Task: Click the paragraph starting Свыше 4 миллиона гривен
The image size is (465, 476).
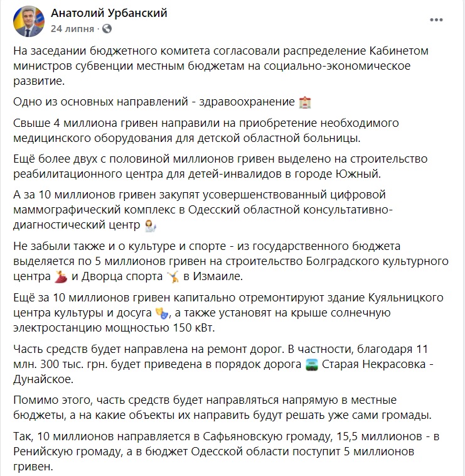Action: 206,131
